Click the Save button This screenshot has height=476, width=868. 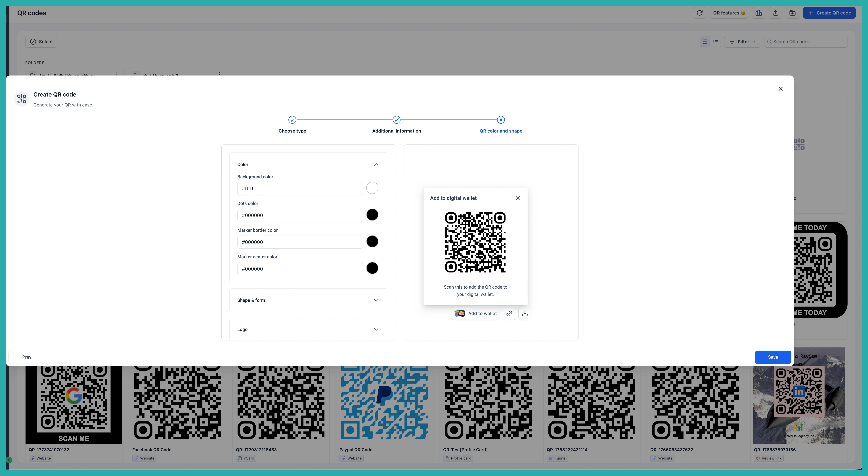click(x=773, y=357)
